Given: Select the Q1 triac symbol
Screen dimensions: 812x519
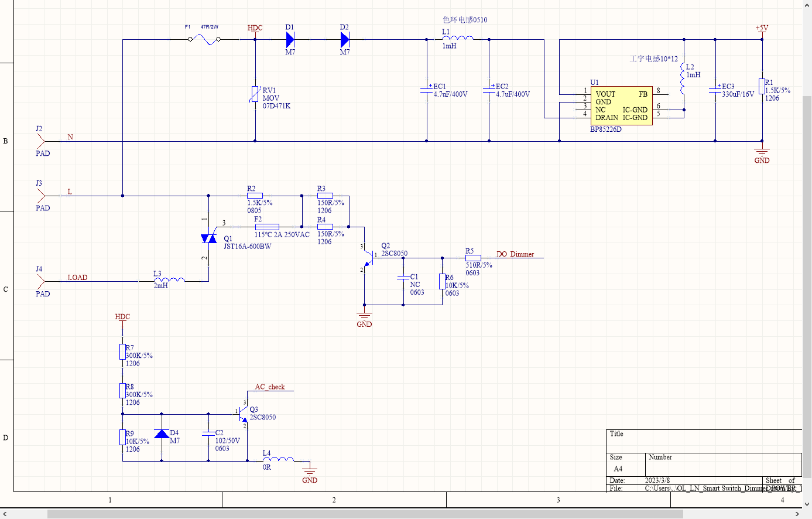Looking at the screenshot, I should pos(208,238).
